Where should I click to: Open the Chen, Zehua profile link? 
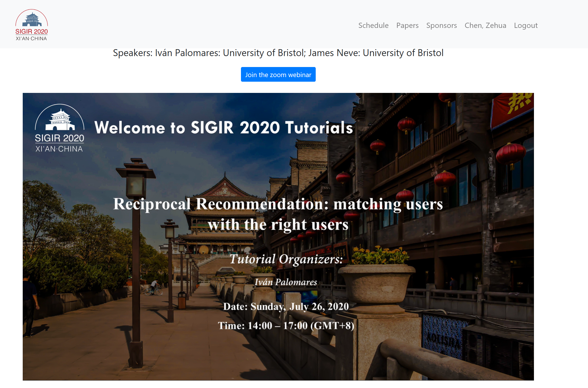tap(485, 25)
